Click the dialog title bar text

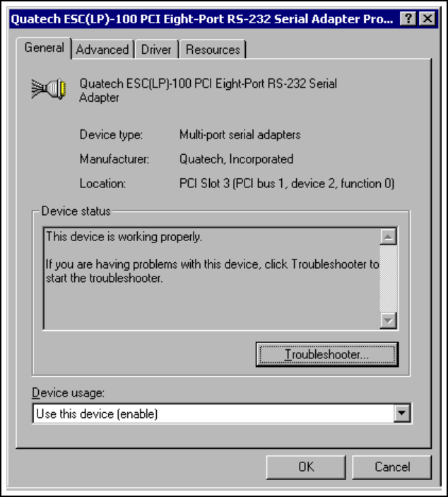coord(202,19)
